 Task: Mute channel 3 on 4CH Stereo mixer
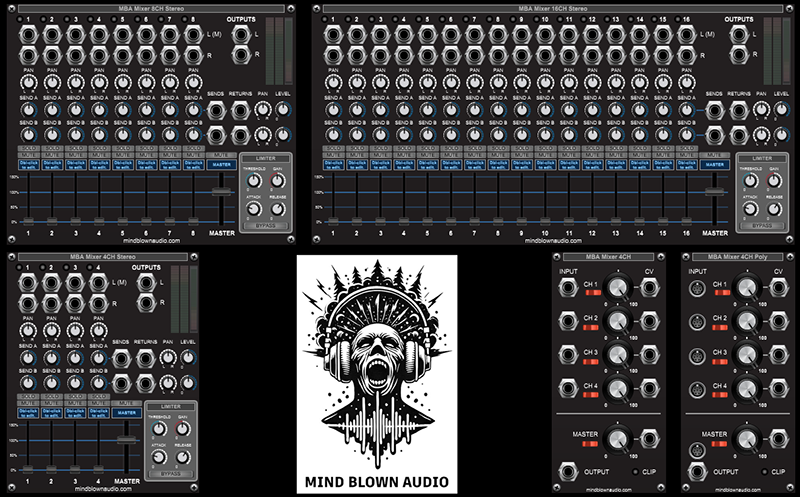coord(75,403)
